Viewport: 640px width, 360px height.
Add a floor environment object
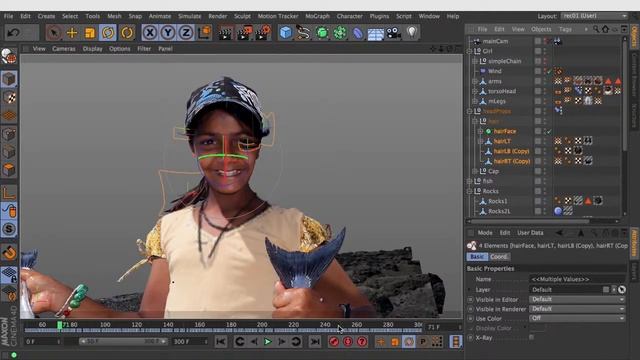pyautogui.click(x=376, y=33)
